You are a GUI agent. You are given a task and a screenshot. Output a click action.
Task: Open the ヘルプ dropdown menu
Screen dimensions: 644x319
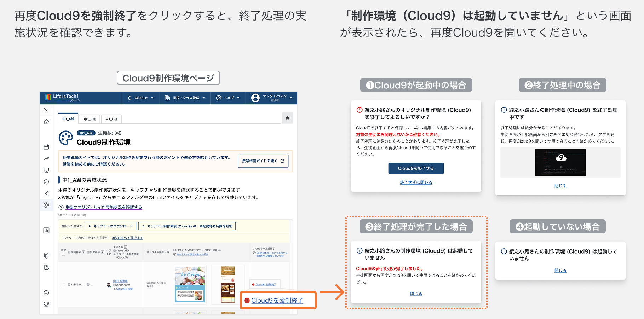pyautogui.click(x=228, y=98)
